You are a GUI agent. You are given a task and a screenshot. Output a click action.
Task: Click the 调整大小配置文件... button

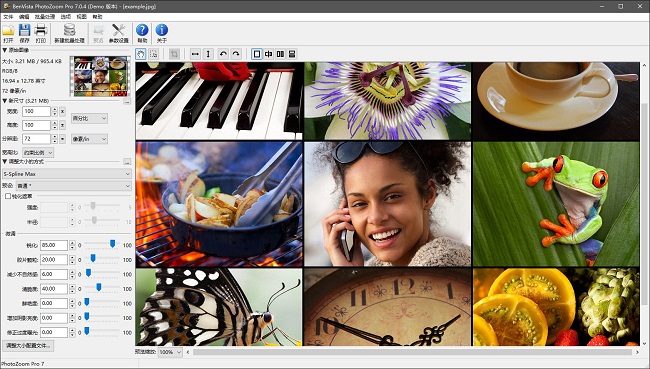click(x=28, y=345)
